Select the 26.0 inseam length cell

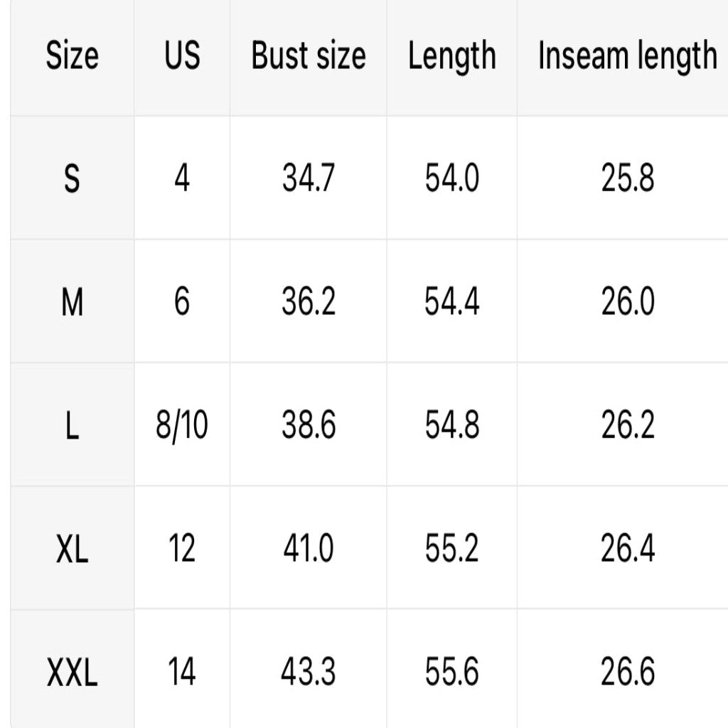pos(627,302)
